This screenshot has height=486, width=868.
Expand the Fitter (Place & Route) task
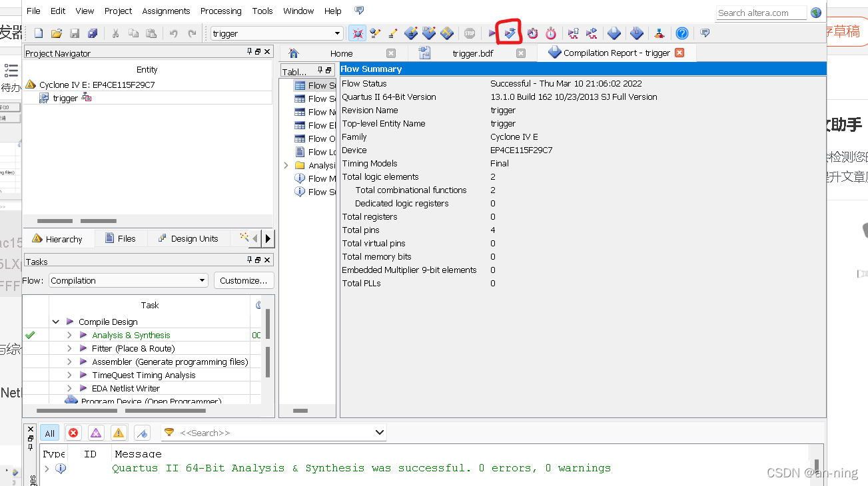point(69,348)
